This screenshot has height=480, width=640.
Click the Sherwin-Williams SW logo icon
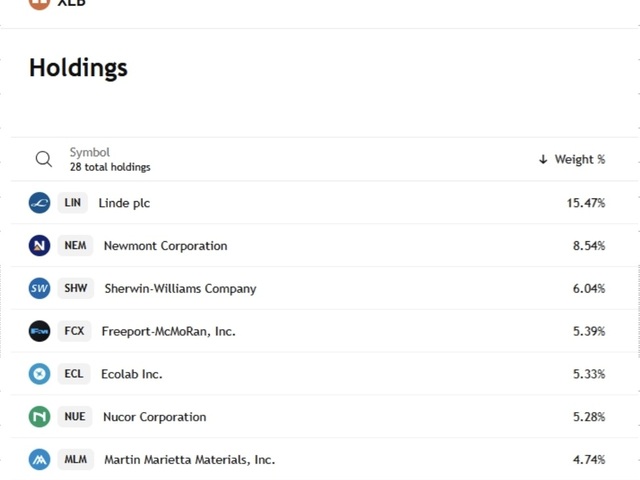click(39, 289)
